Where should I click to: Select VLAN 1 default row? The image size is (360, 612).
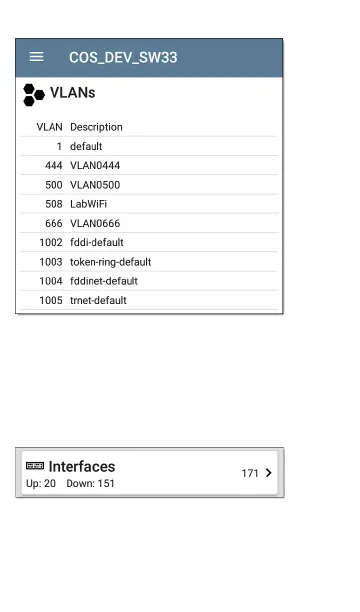[x=149, y=146]
